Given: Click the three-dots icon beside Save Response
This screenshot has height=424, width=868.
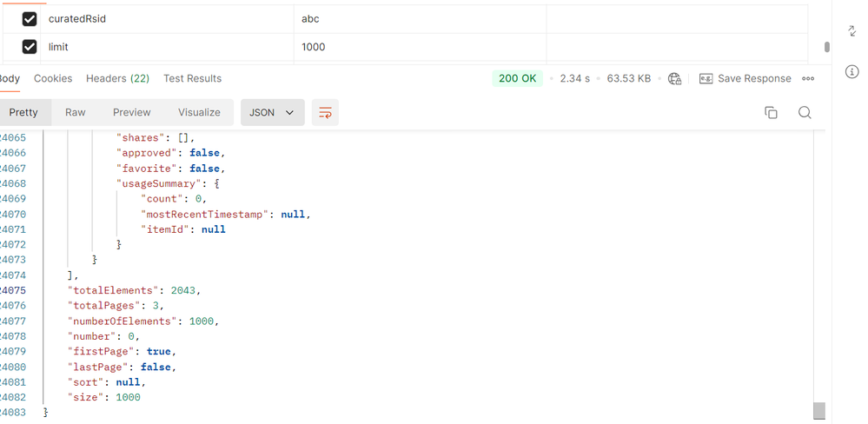Looking at the screenshot, I should click(808, 78).
